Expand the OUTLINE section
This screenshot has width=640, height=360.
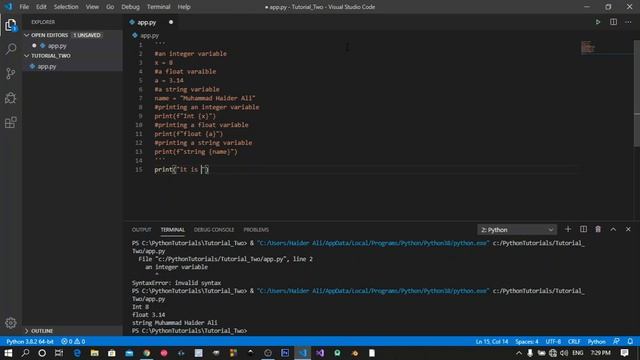[x=73, y=331]
